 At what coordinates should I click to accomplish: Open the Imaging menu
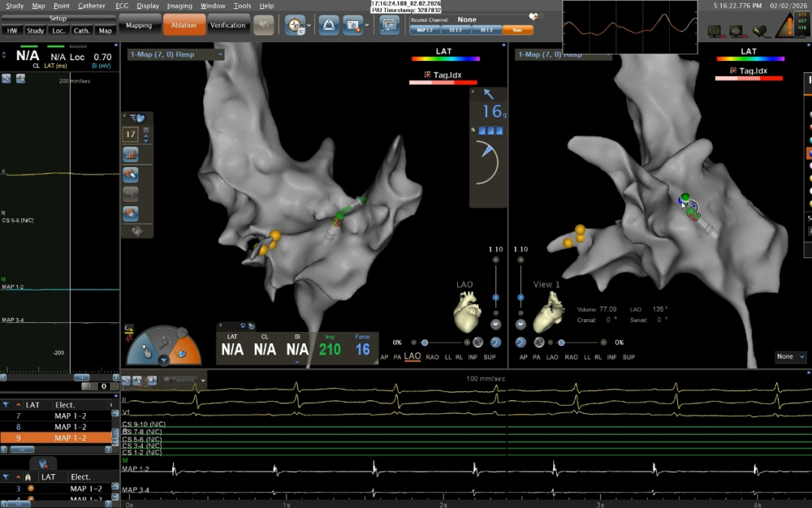coord(179,6)
